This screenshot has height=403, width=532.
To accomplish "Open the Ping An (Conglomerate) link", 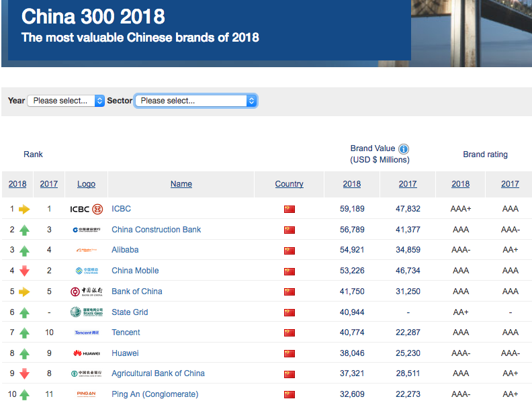I will (x=155, y=394).
